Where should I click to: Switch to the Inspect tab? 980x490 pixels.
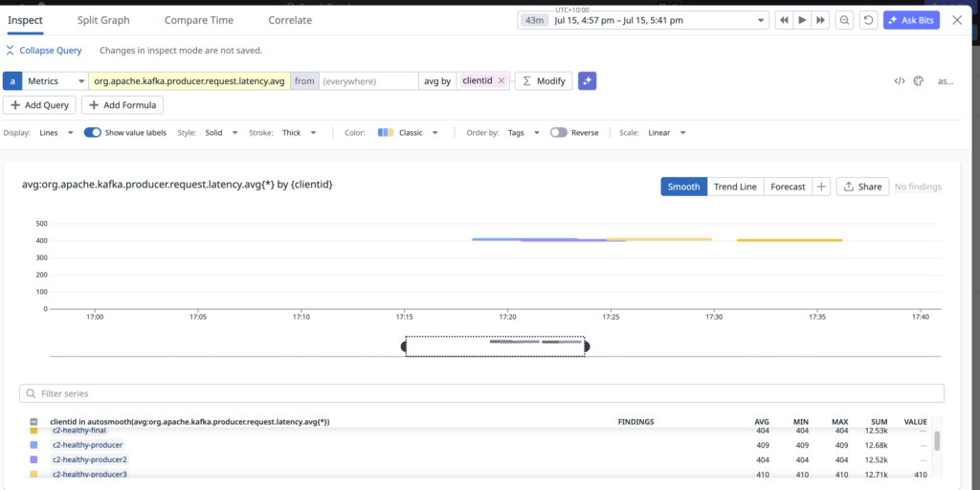click(25, 20)
